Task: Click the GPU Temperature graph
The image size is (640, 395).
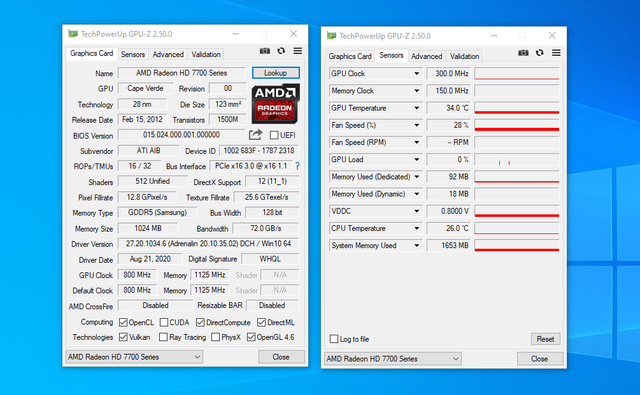Action: click(x=517, y=108)
